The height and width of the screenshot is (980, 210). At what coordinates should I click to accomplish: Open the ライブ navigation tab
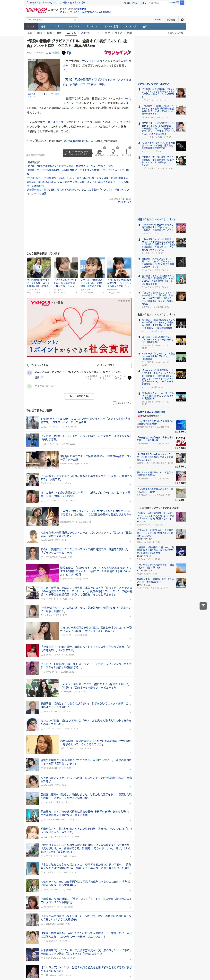click(x=56, y=27)
